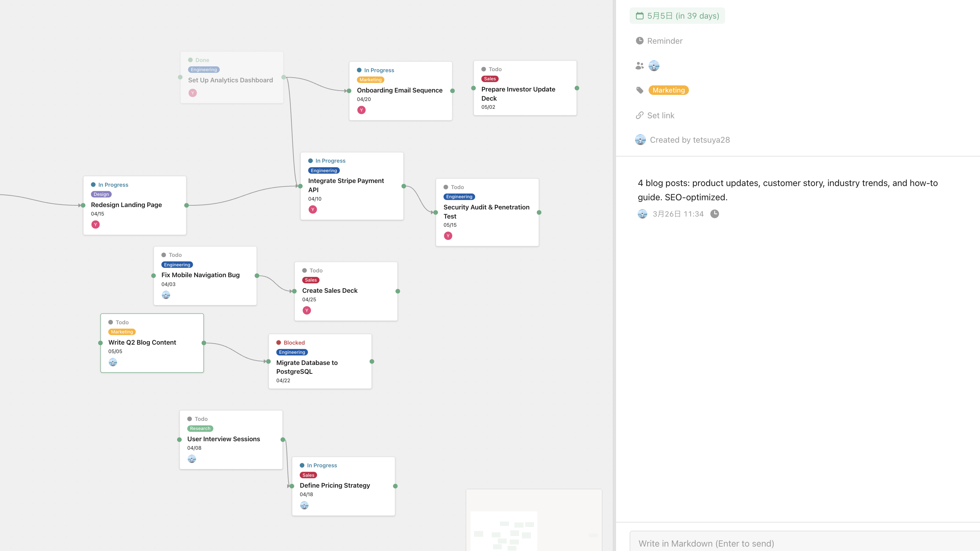The height and width of the screenshot is (551, 980).
Task: Click the Reminder clock icon
Action: point(639,41)
